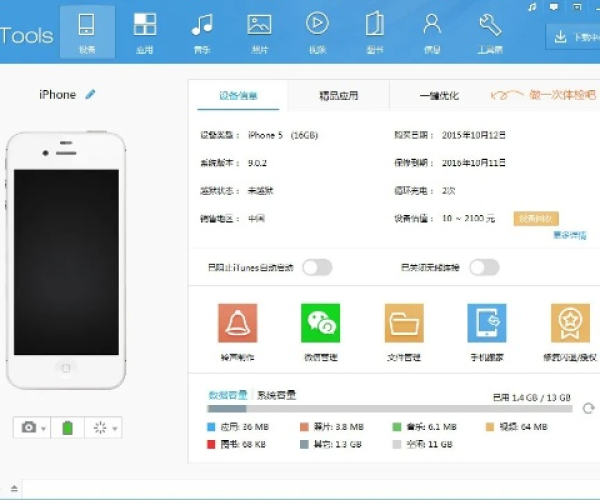The width and height of the screenshot is (600, 500).
Task: Click the pencil icon to rename iPhone
Action: click(90, 94)
